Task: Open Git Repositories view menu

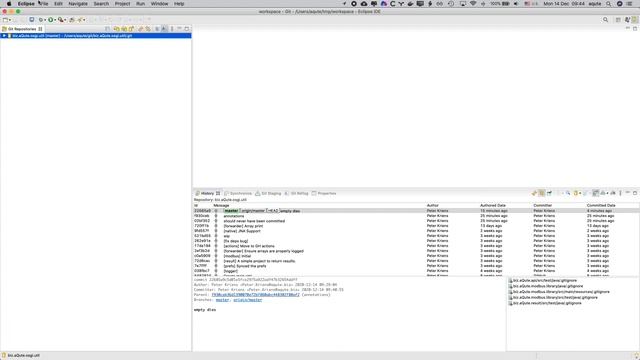Action: [172, 29]
